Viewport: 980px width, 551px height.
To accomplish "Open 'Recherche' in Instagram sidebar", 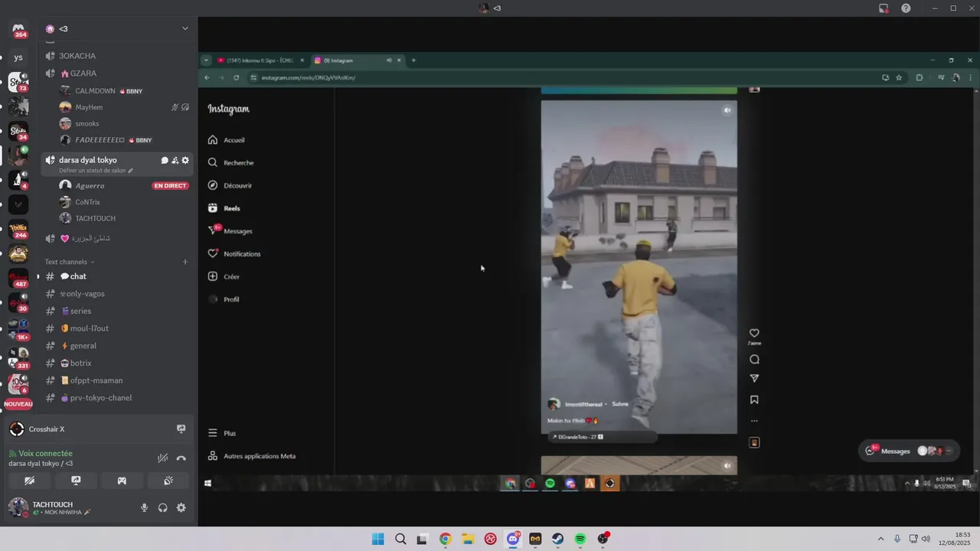I will coord(230,163).
